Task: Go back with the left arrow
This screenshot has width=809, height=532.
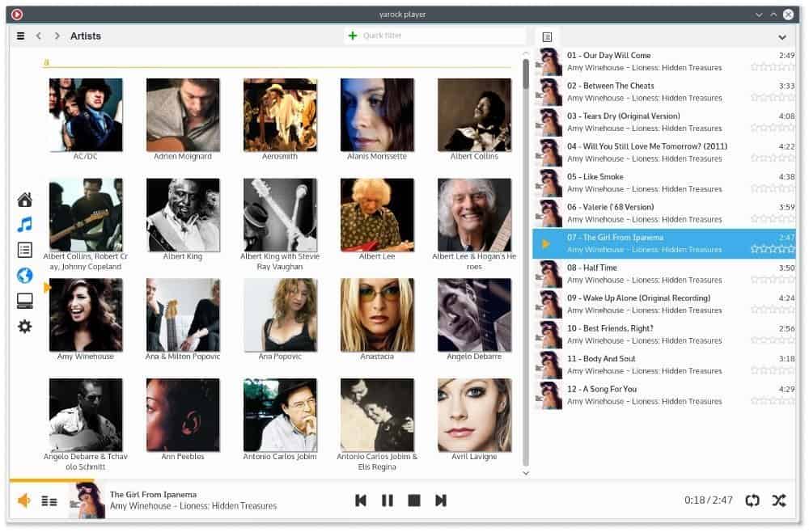Action: click(39, 36)
